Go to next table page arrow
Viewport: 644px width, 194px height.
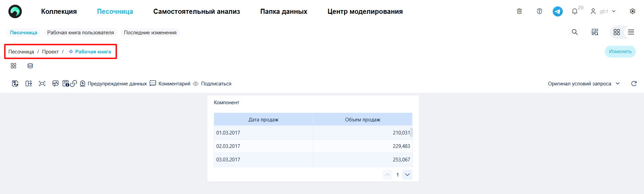click(407, 175)
